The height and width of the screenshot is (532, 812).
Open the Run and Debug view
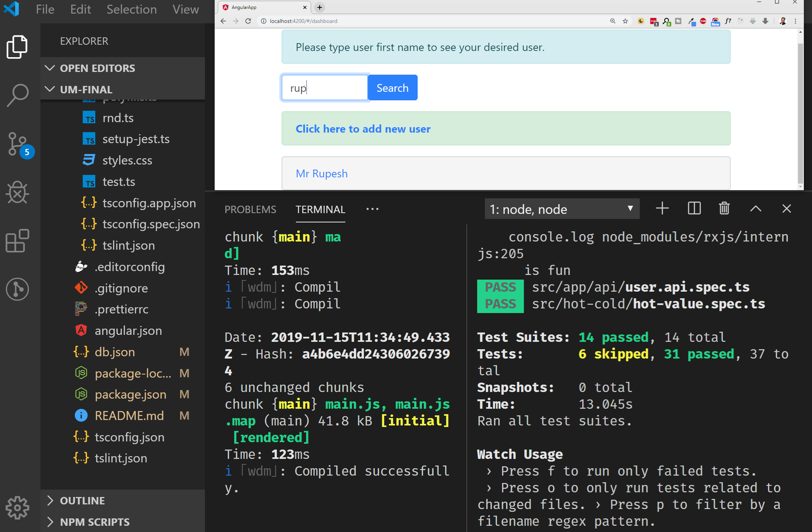(17, 192)
